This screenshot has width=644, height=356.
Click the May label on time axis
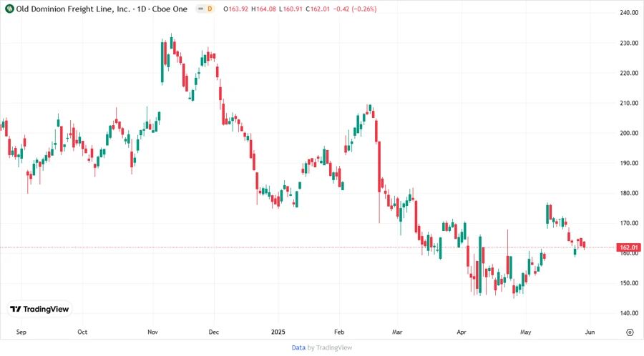526,332
